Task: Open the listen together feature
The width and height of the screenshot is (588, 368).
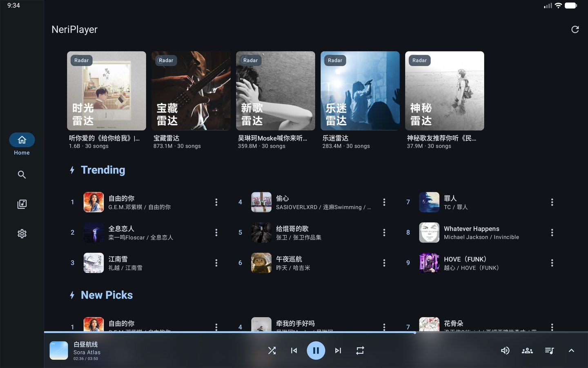Action: pyautogui.click(x=527, y=350)
